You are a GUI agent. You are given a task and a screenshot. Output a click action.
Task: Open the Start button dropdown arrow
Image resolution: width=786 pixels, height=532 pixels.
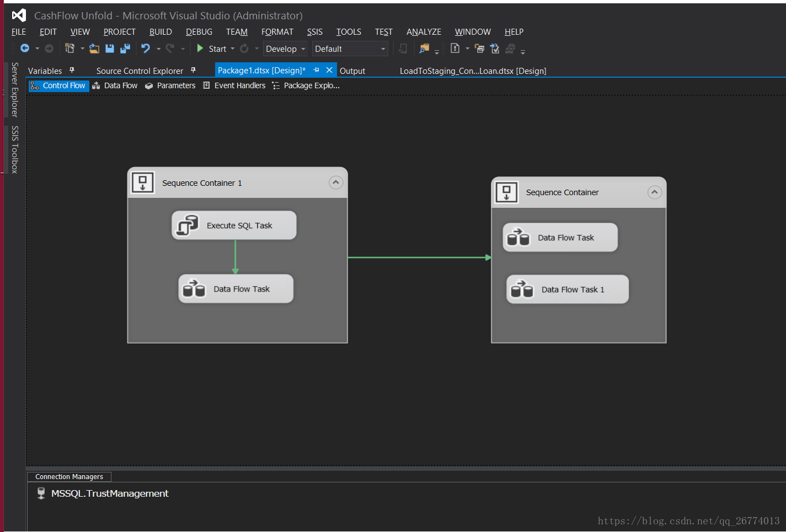(233, 49)
